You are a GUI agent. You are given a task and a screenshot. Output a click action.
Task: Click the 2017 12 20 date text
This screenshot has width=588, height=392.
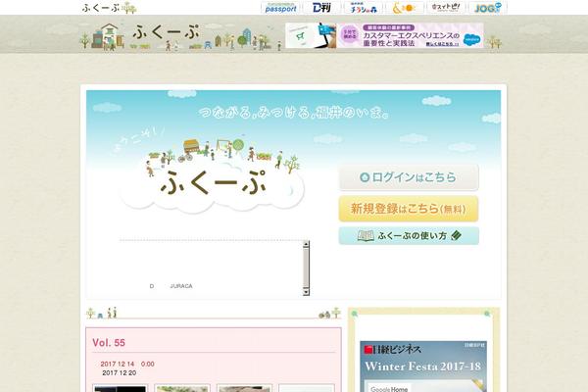point(120,372)
